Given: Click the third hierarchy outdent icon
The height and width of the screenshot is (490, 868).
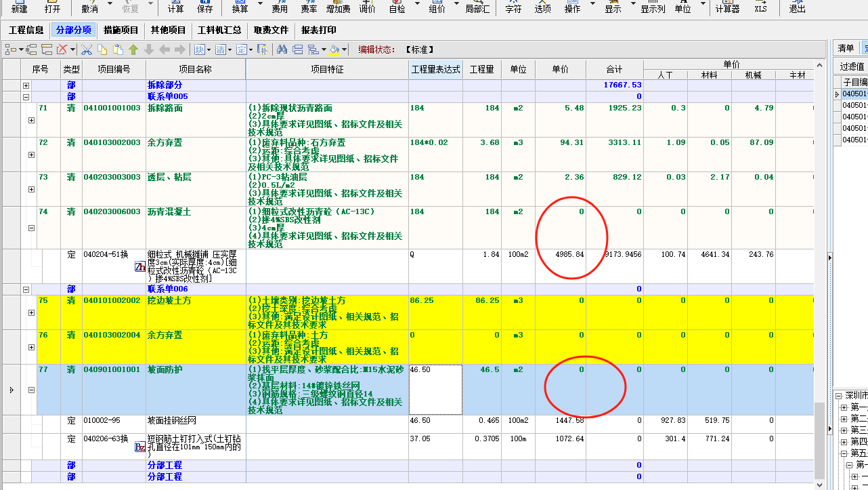Looking at the screenshot, I should point(47,49).
